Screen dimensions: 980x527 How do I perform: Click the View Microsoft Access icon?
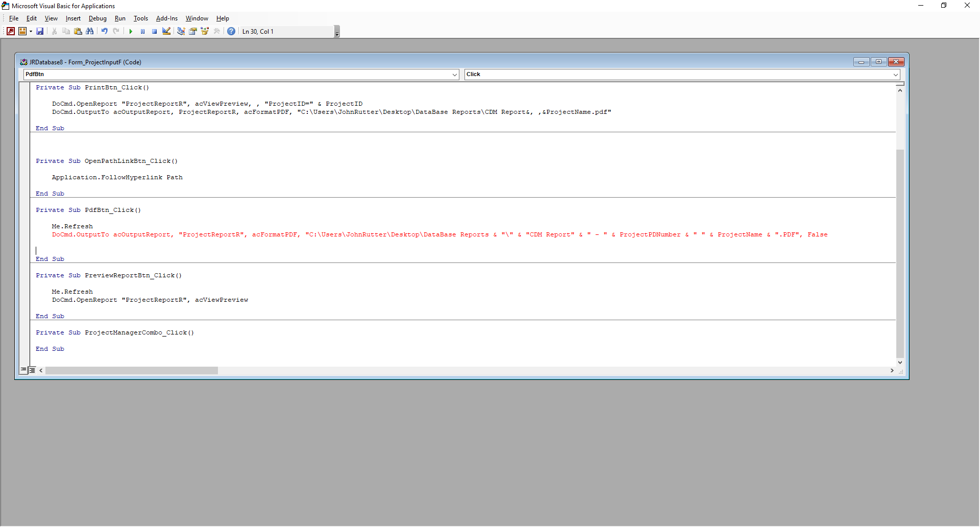10,31
